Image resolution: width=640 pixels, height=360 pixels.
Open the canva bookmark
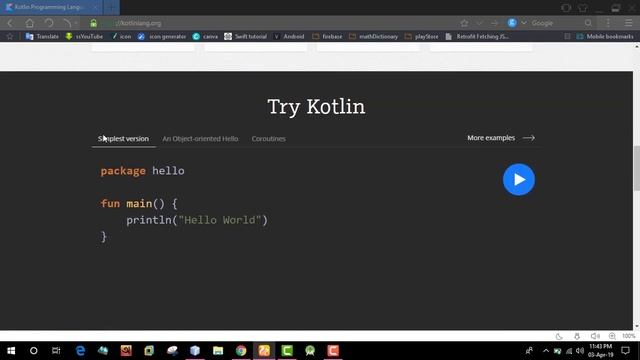tap(205, 36)
